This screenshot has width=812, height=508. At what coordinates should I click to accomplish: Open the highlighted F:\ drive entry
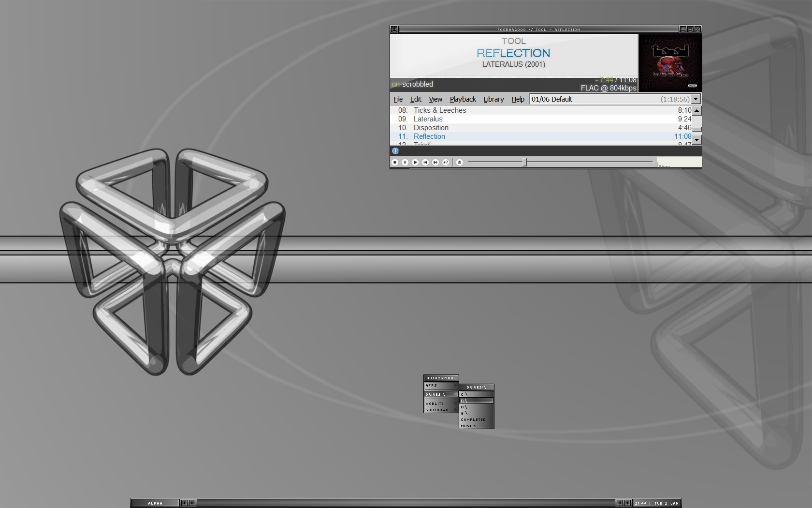tap(476, 401)
